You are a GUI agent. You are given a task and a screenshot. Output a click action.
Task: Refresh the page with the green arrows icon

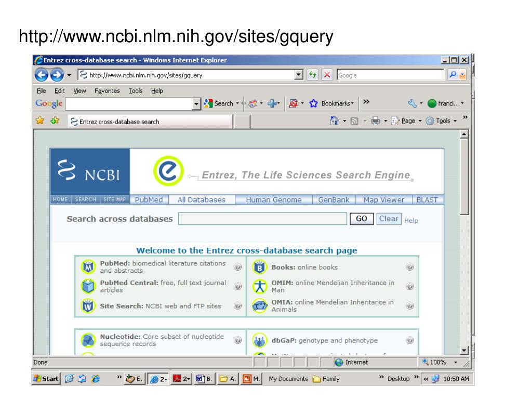pyautogui.click(x=312, y=75)
